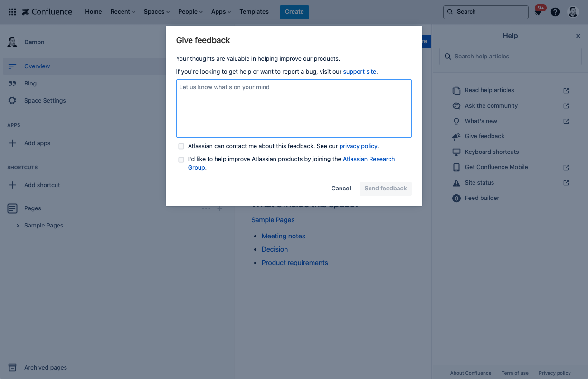Cancel the feedback dialog

point(341,189)
